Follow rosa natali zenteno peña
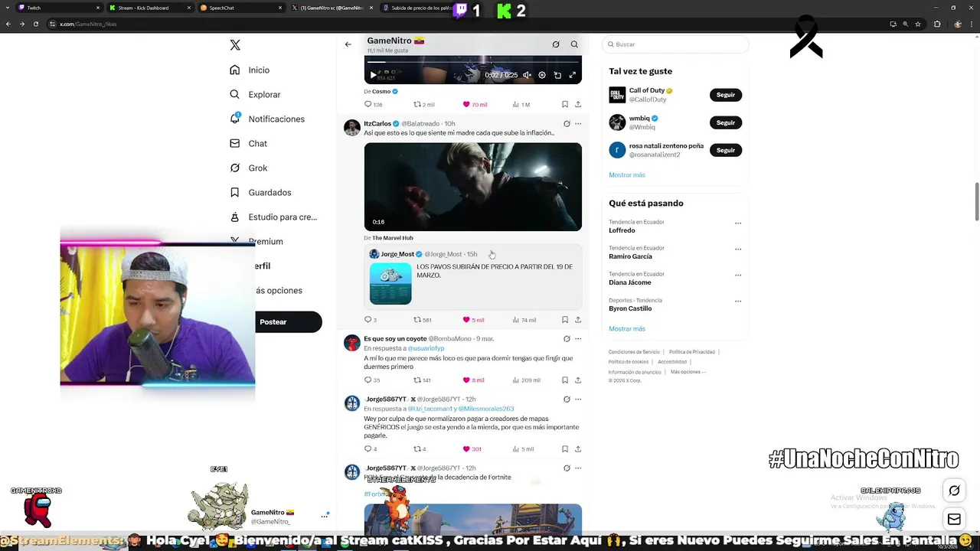980x551 pixels. pos(726,150)
